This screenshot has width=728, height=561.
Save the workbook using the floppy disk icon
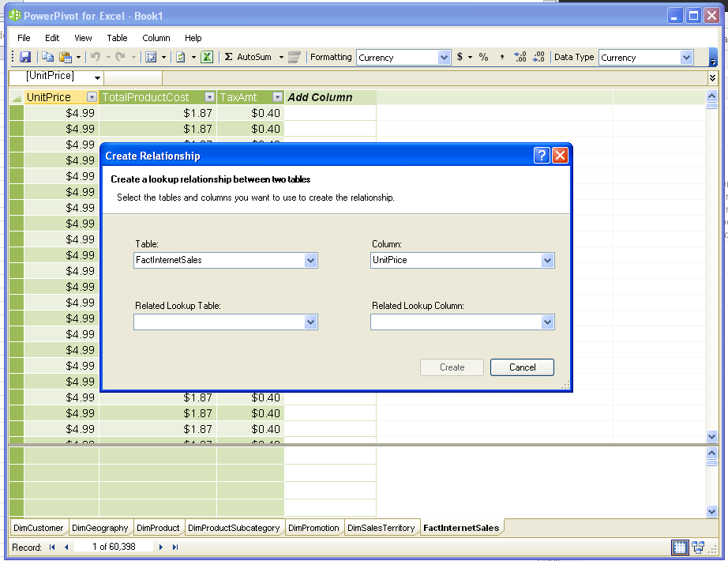(x=25, y=57)
